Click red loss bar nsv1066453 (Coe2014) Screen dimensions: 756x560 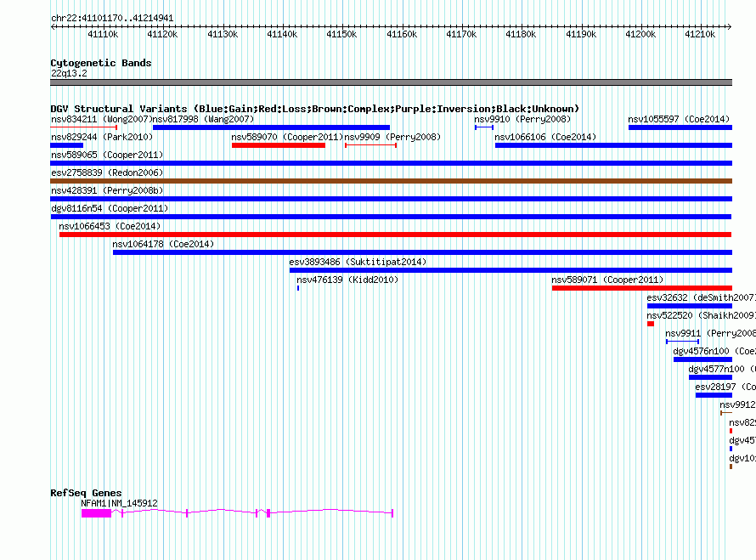coord(395,235)
